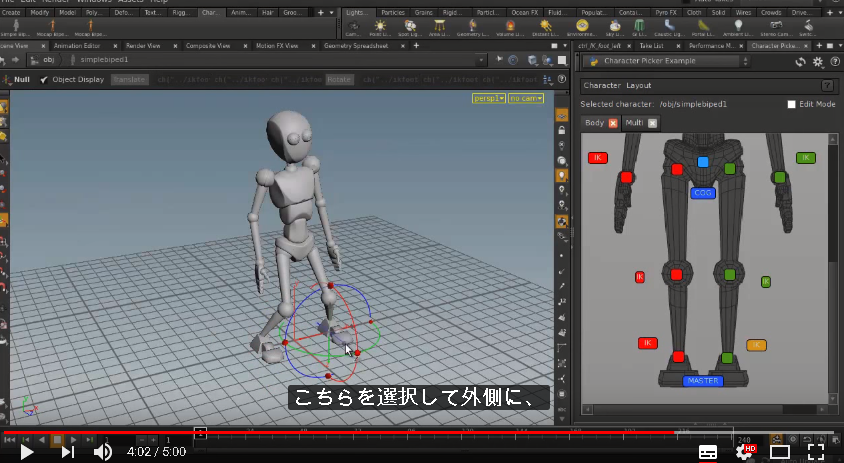Add a new viewport pane tab
The image size is (844, 463).
tap(416, 46)
